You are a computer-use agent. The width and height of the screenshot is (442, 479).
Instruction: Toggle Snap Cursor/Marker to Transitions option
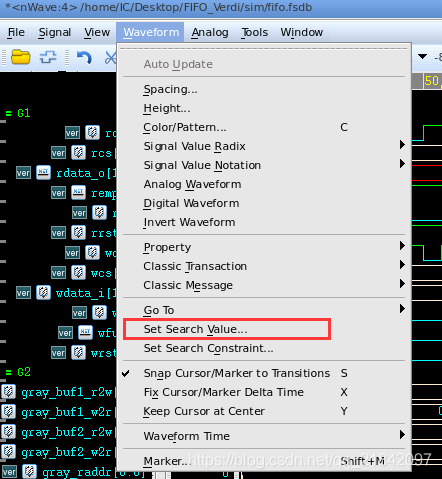point(237,373)
